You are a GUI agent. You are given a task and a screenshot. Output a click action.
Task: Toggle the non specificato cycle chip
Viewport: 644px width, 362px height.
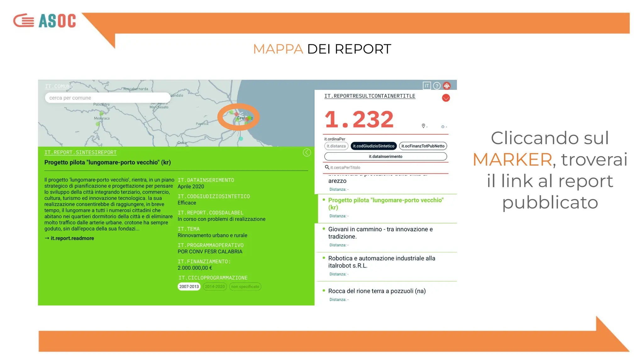tap(245, 287)
